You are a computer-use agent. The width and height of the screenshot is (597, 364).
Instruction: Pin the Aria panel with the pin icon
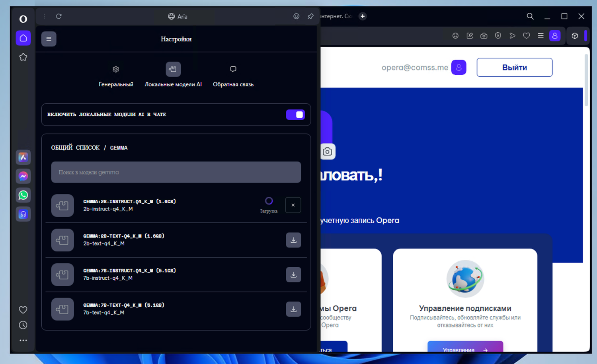310,16
